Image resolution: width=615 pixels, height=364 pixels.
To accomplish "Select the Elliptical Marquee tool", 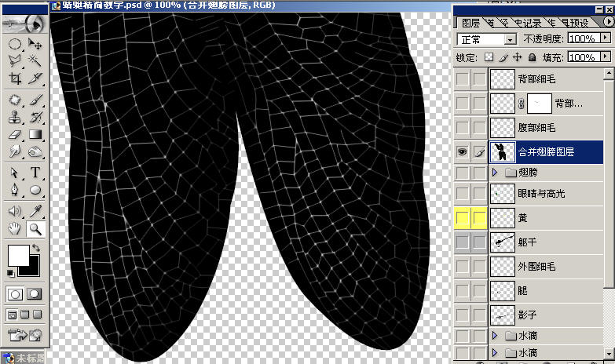I will 14,44.
